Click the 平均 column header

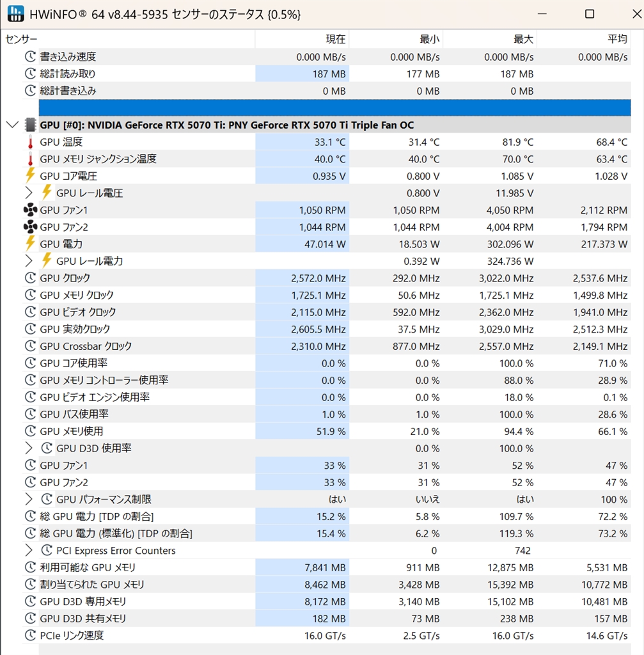pyautogui.click(x=584, y=39)
